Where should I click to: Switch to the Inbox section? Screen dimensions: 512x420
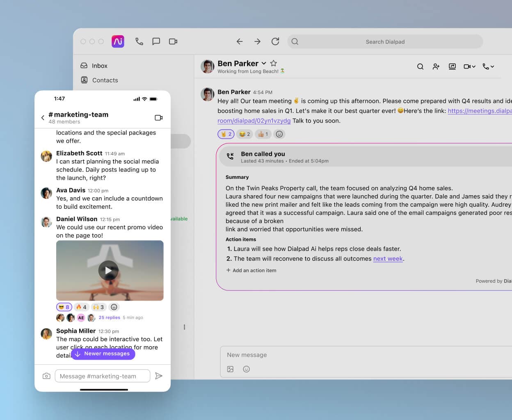(x=99, y=66)
